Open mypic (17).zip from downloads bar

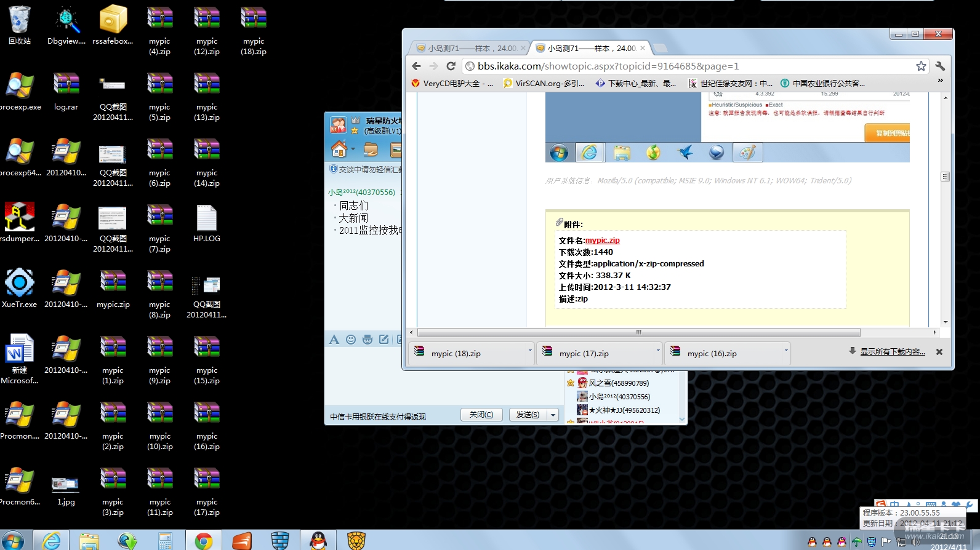(595, 353)
